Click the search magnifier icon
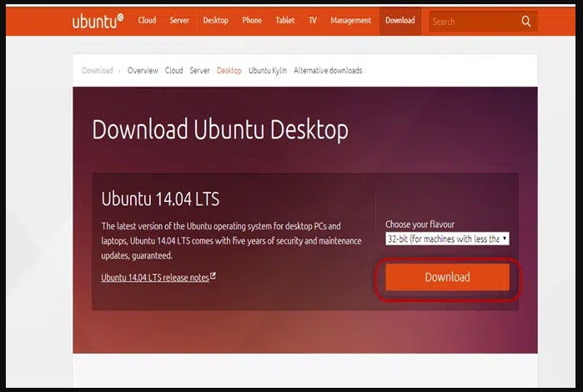The image size is (583, 392). (526, 21)
